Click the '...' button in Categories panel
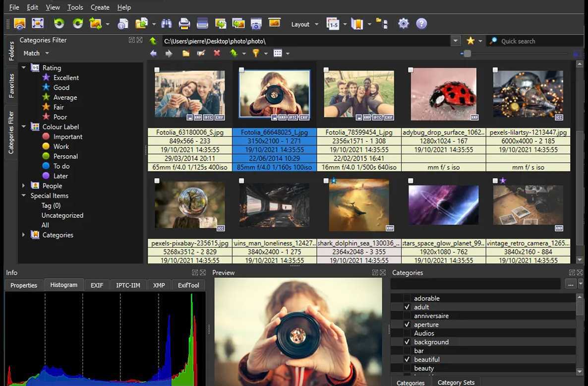The height and width of the screenshot is (386, 588). click(x=570, y=284)
